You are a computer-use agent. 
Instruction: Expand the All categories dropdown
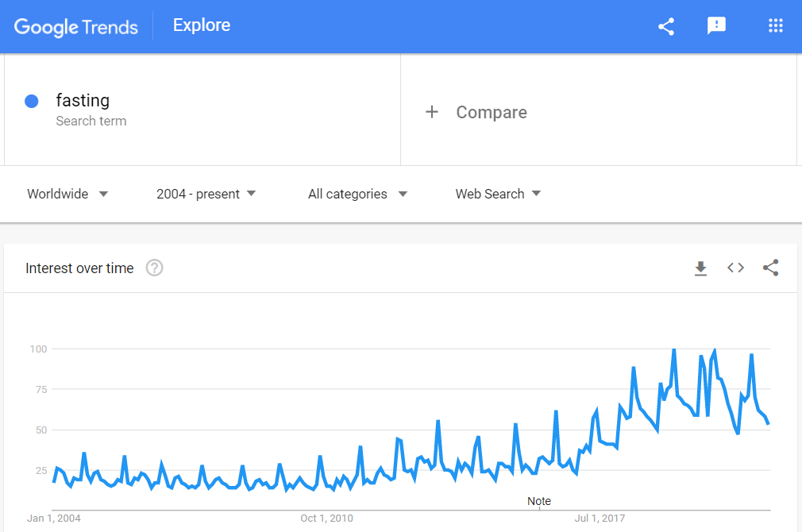(357, 194)
